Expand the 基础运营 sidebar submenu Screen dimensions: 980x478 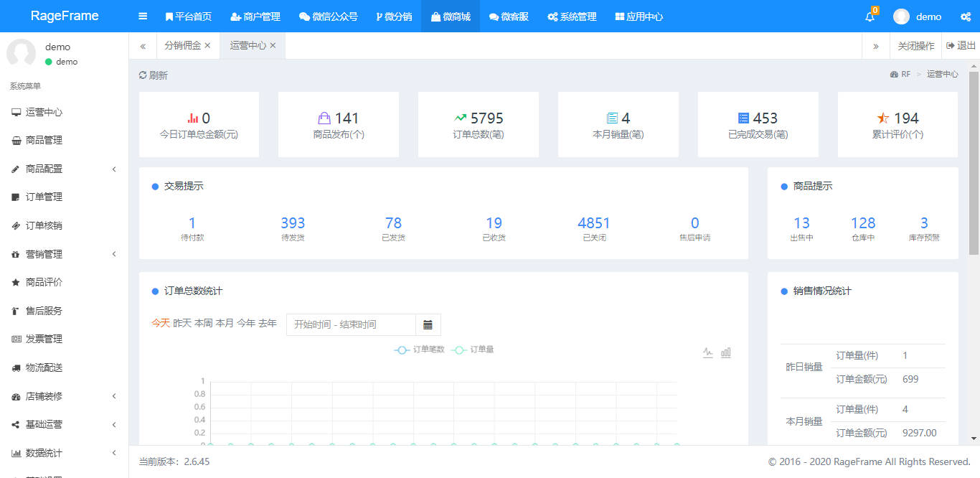pyautogui.click(x=65, y=424)
